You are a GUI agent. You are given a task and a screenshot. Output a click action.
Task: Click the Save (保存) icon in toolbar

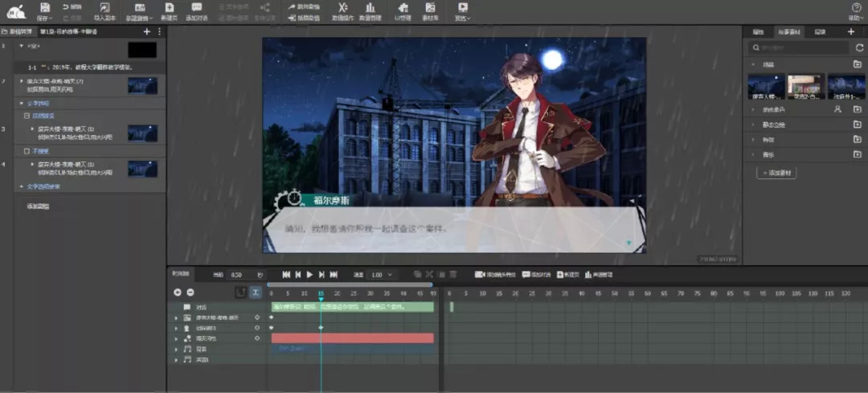44,8
